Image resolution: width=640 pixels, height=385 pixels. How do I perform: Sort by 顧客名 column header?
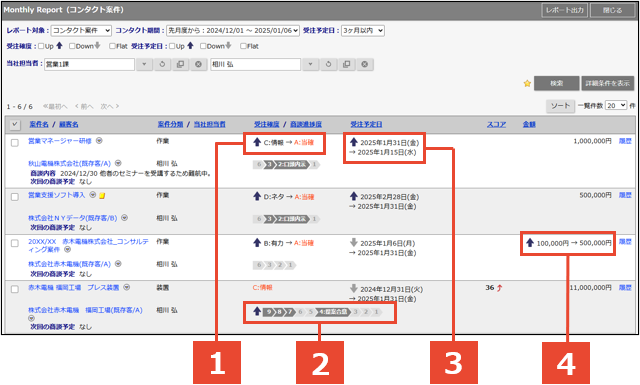(x=69, y=124)
